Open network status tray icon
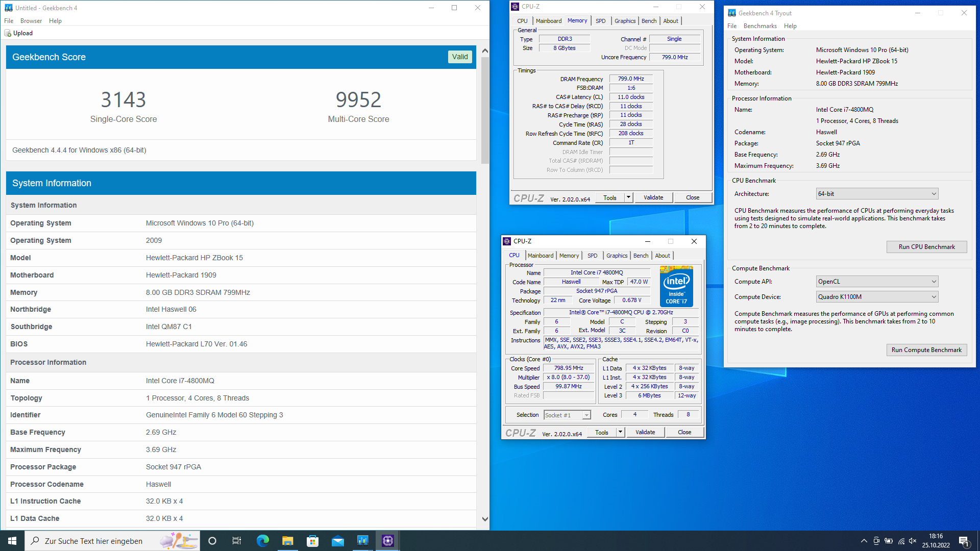Screen dimensions: 980x551 (901, 541)
